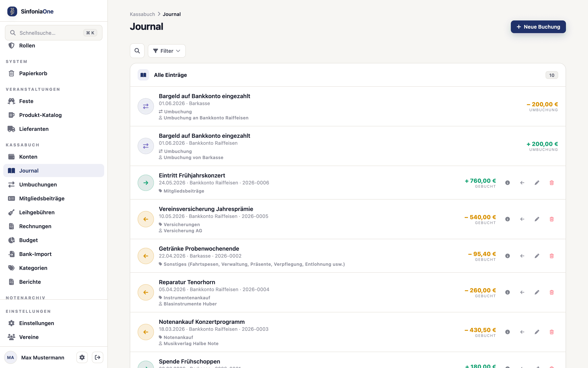Click the transfer icon of the Umbuchung von Barkasse entry
The height and width of the screenshot is (368, 588).
pos(146,146)
